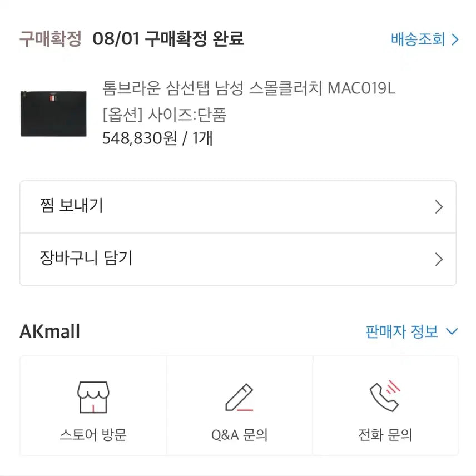Expand the 판매자 정보 seller details

401,332
